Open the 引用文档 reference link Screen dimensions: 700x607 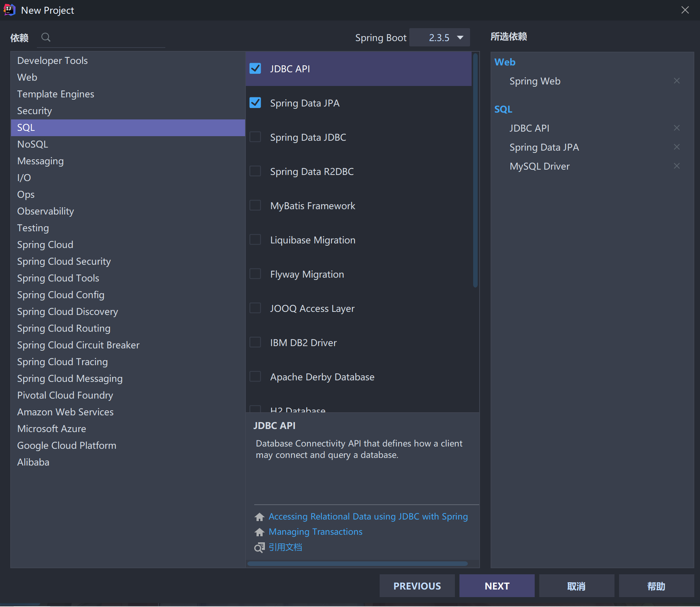tap(285, 547)
